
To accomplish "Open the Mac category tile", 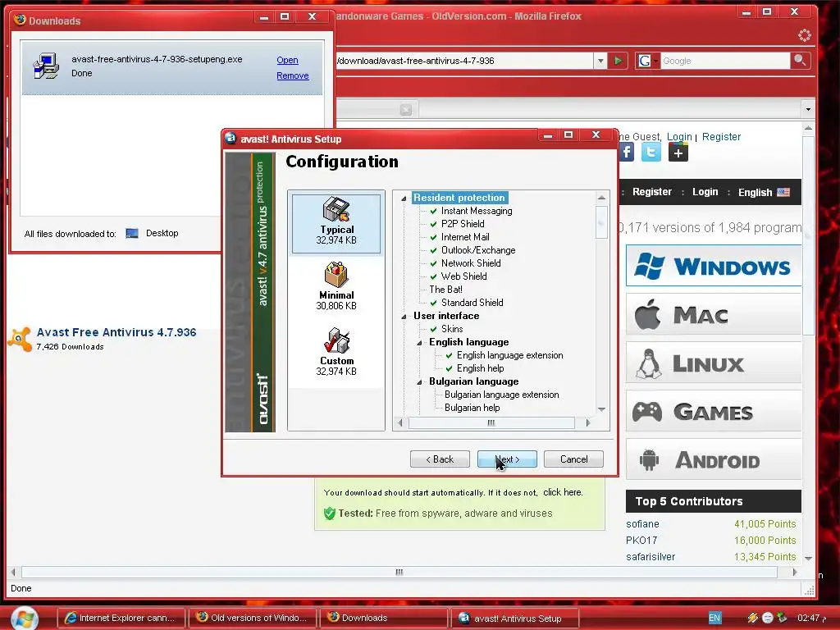I will pos(713,314).
